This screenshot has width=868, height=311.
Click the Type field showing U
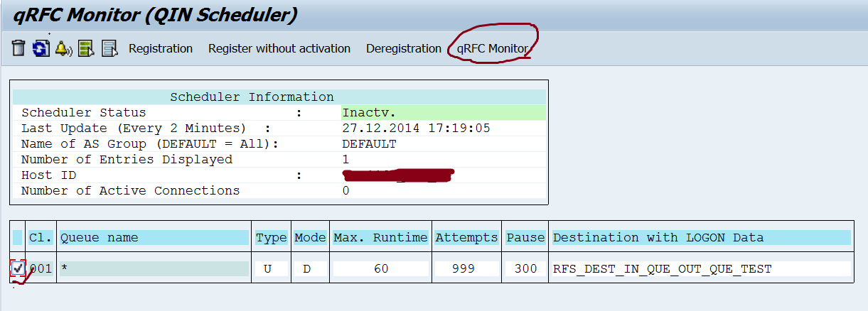point(271,268)
